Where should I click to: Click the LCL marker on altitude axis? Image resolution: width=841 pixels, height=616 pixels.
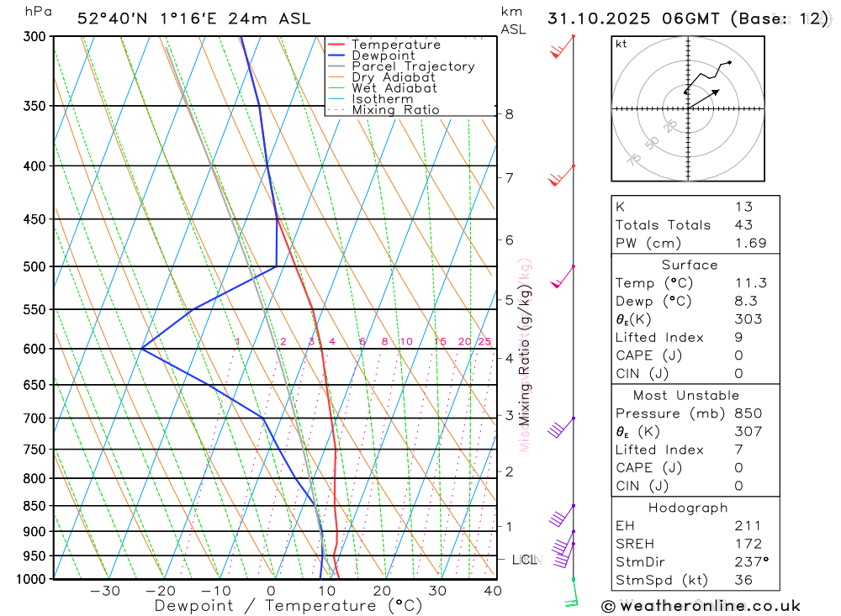pos(525,560)
